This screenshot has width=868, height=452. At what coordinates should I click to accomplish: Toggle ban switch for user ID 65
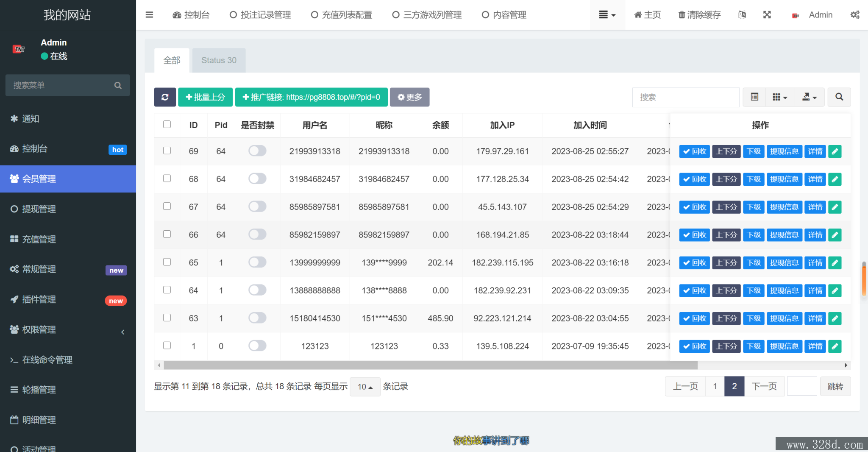(x=257, y=262)
